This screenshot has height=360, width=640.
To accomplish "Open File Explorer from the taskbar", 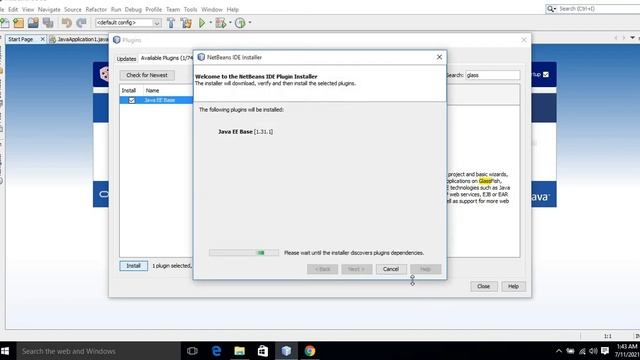I will 240,351.
